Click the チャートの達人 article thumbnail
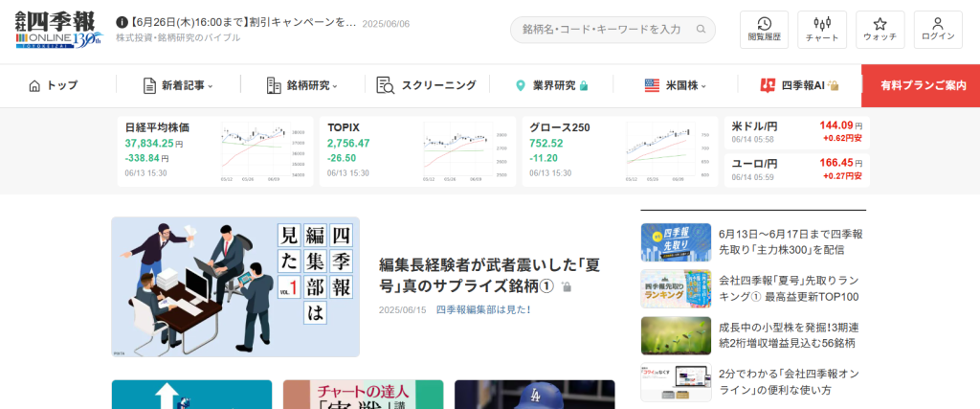Viewport: 980px width, 409px height. [363, 395]
